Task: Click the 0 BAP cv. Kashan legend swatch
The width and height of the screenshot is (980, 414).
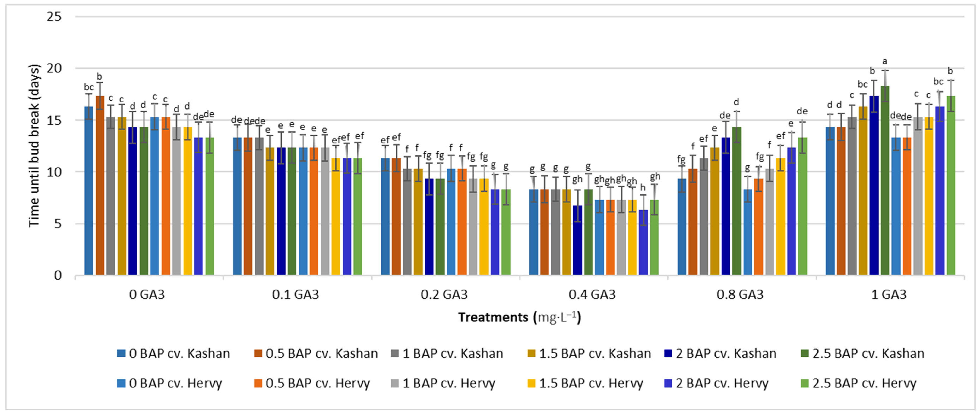Action: [121, 353]
